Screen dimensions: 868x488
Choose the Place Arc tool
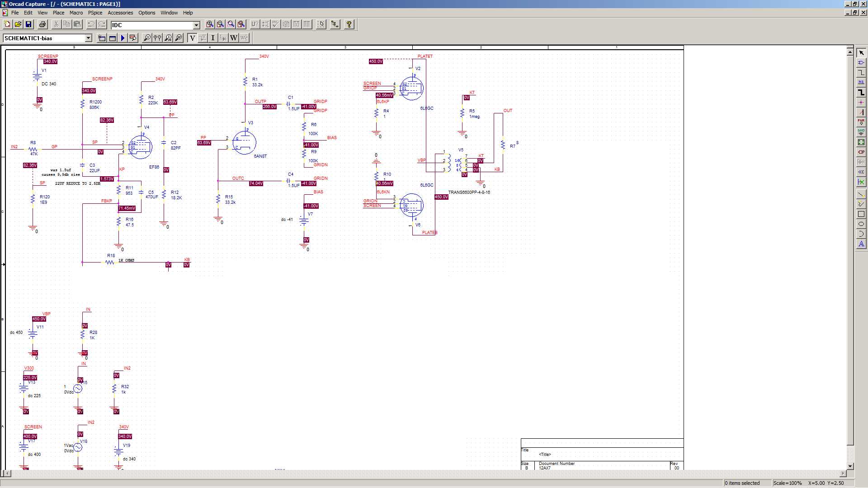pyautogui.click(x=861, y=234)
